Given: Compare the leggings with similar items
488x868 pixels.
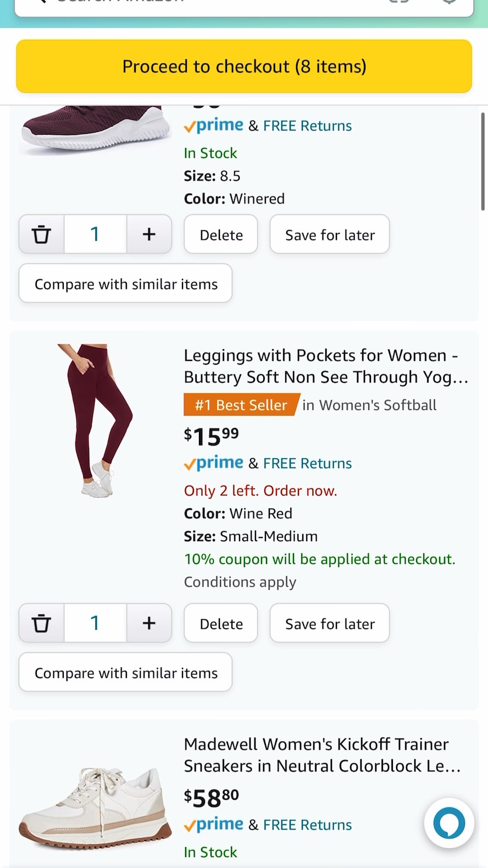Looking at the screenshot, I should click(x=125, y=672).
